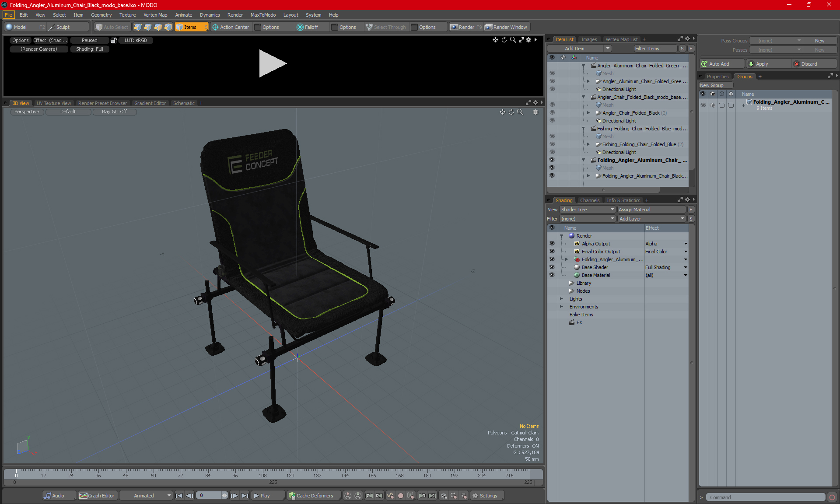Open 3D viewport settings gear
The image size is (840, 504).
click(535, 112)
